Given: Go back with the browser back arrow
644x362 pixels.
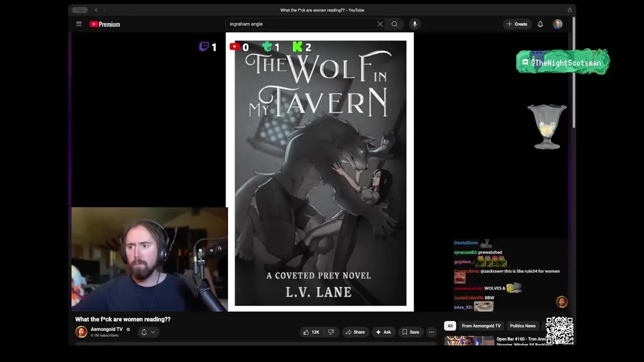Looking at the screenshot, I should point(96,10).
